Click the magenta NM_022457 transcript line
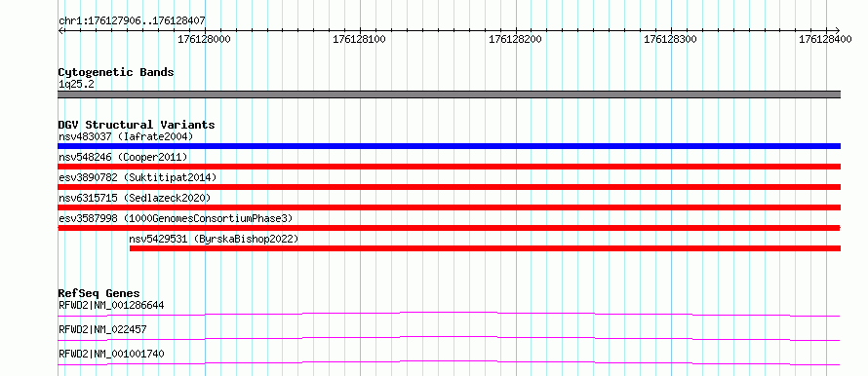The image size is (868, 376). [x=450, y=337]
